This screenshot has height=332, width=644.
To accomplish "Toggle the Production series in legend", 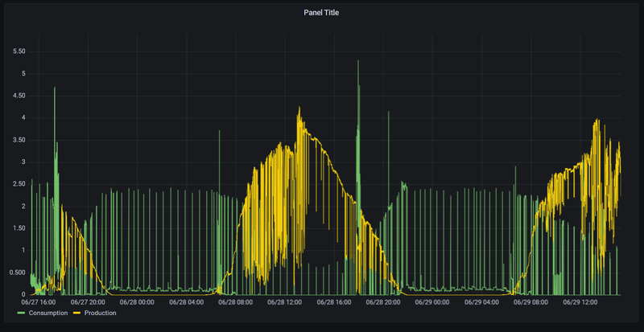I will 100,314.
